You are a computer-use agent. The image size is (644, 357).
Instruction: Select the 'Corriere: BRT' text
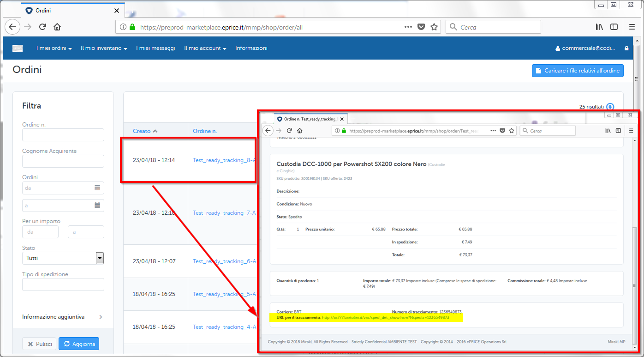(x=289, y=312)
